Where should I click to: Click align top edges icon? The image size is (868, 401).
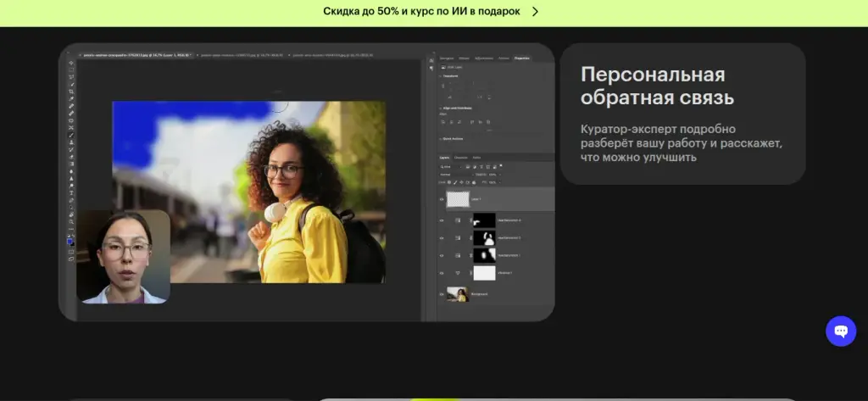coord(471,122)
